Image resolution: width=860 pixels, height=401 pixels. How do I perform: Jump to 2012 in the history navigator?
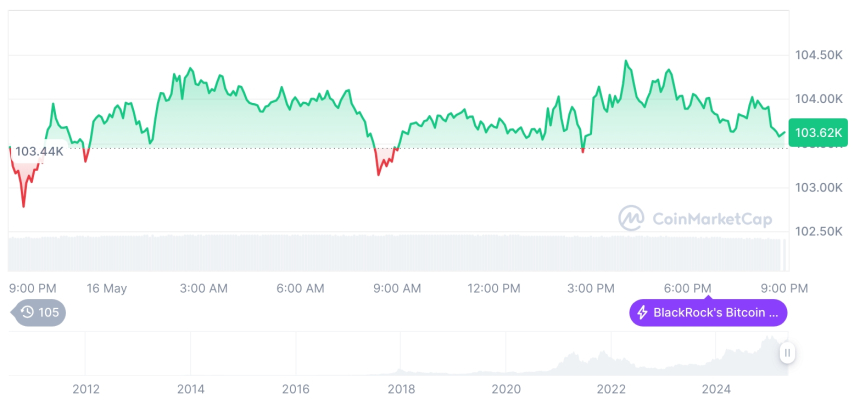point(85,388)
